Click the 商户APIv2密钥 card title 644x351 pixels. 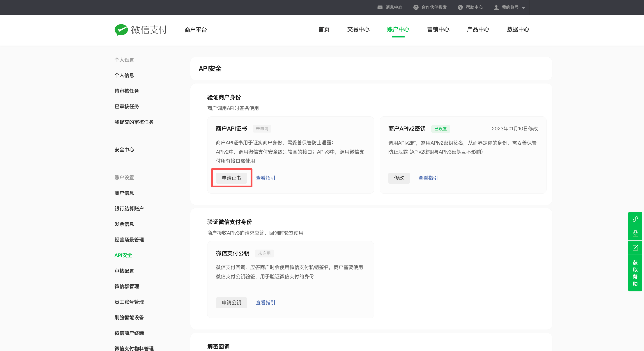(x=407, y=128)
